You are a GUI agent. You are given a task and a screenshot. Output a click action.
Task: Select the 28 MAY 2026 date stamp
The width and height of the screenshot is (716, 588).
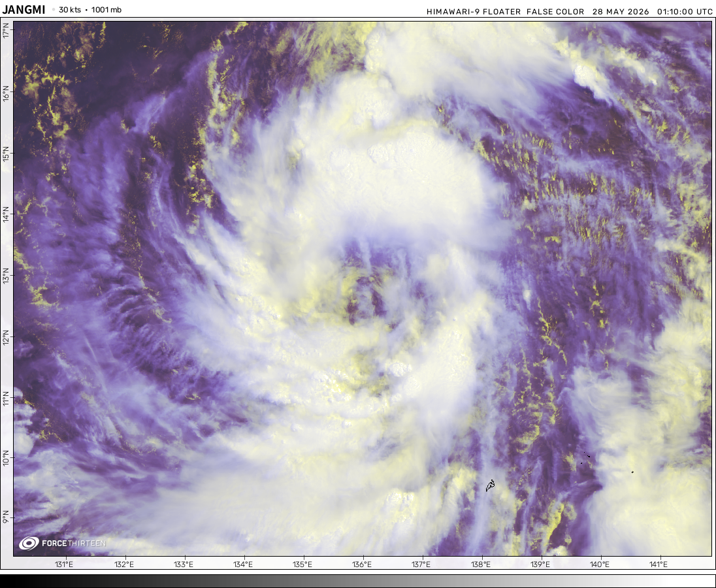pos(621,12)
